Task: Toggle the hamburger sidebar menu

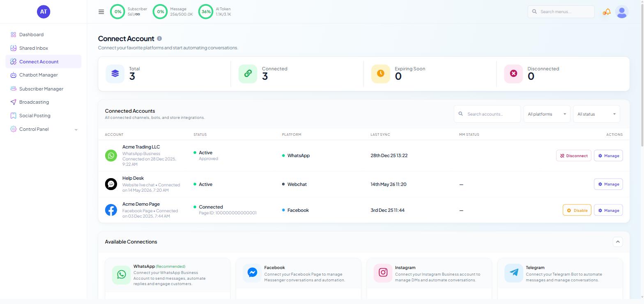Action: click(101, 12)
